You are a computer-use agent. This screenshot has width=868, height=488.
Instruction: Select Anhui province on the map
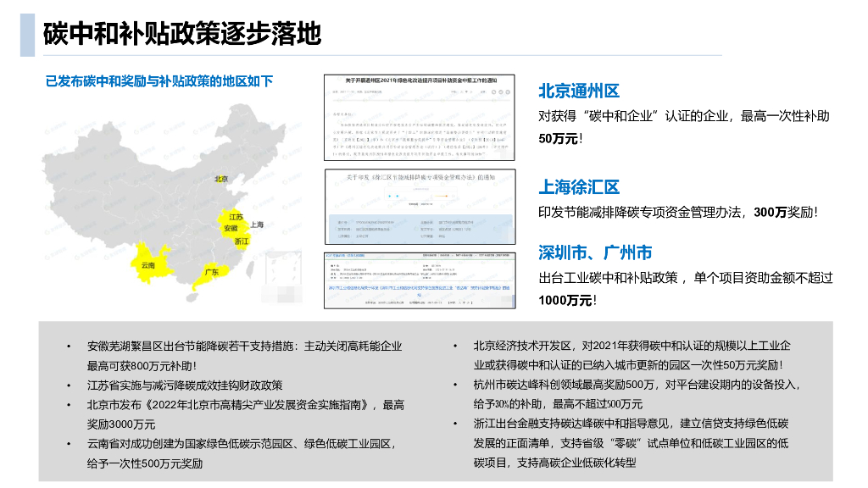point(231,229)
